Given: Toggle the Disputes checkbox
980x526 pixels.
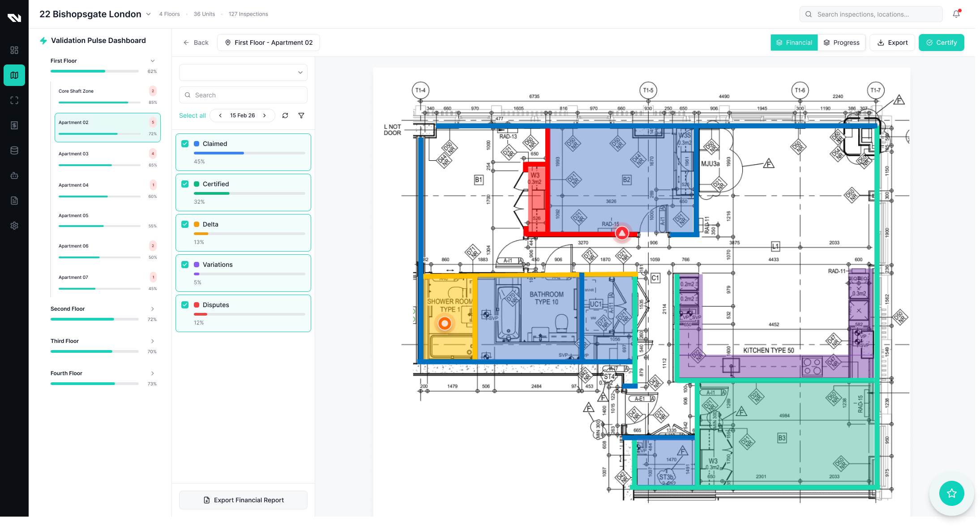Looking at the screenshot, I should tap(185, 305).
